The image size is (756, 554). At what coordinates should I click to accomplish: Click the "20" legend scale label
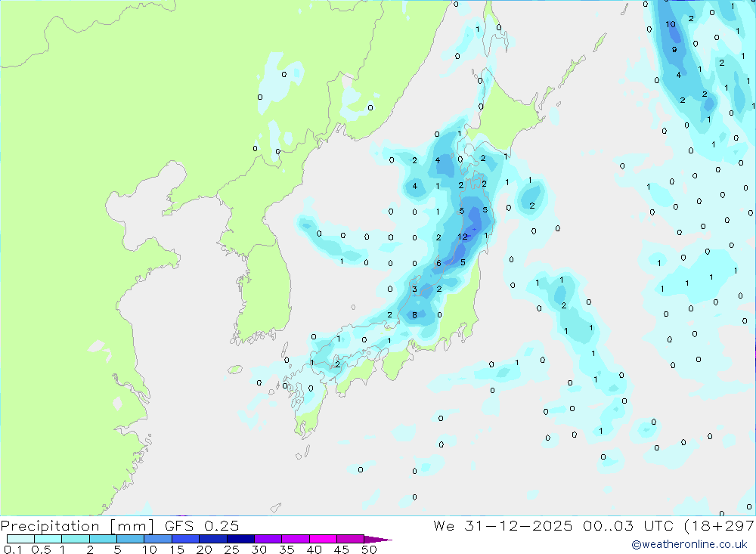click(204, 549)
